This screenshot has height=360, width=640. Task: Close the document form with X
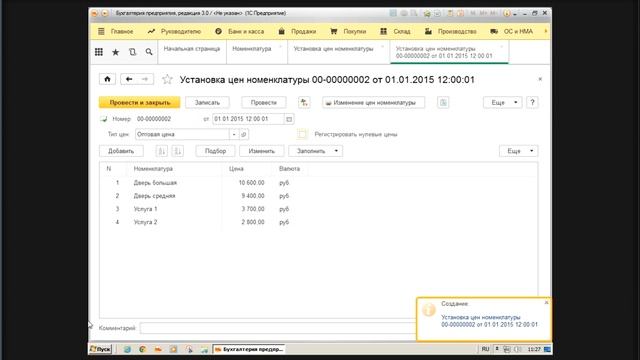click(540, 79)
